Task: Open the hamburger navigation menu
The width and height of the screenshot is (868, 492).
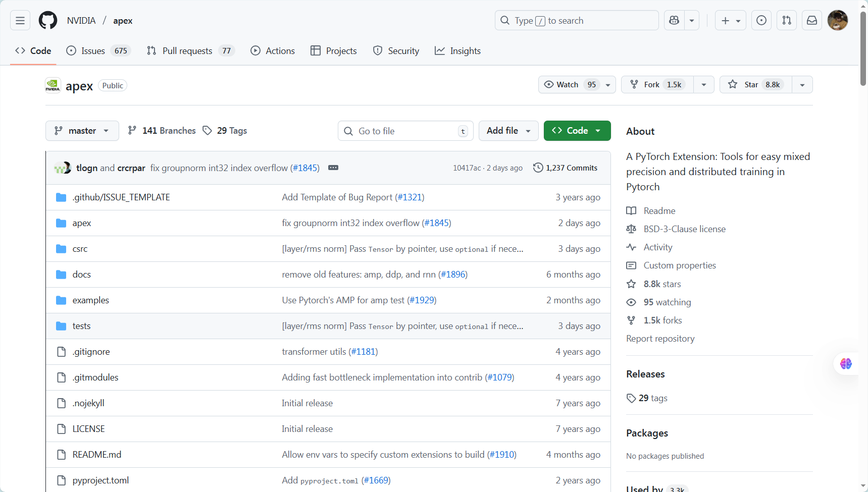Action: (x=20, y=21)
